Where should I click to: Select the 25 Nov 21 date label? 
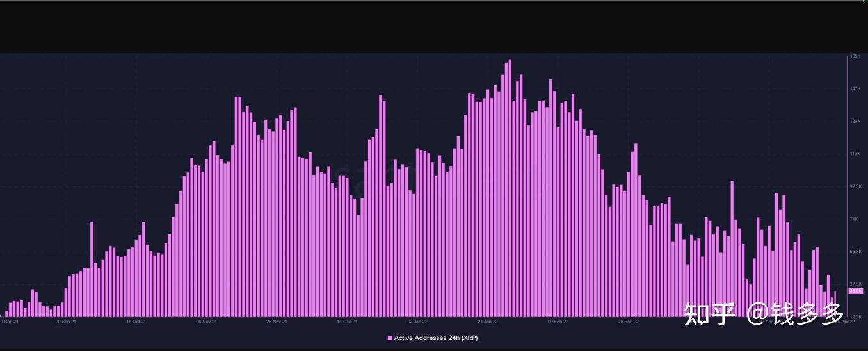277,322
